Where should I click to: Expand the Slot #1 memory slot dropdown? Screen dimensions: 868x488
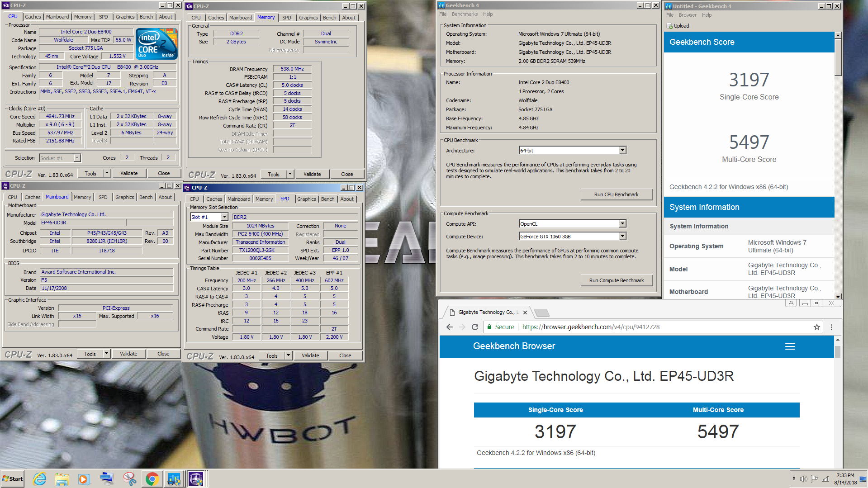(224, 217)
